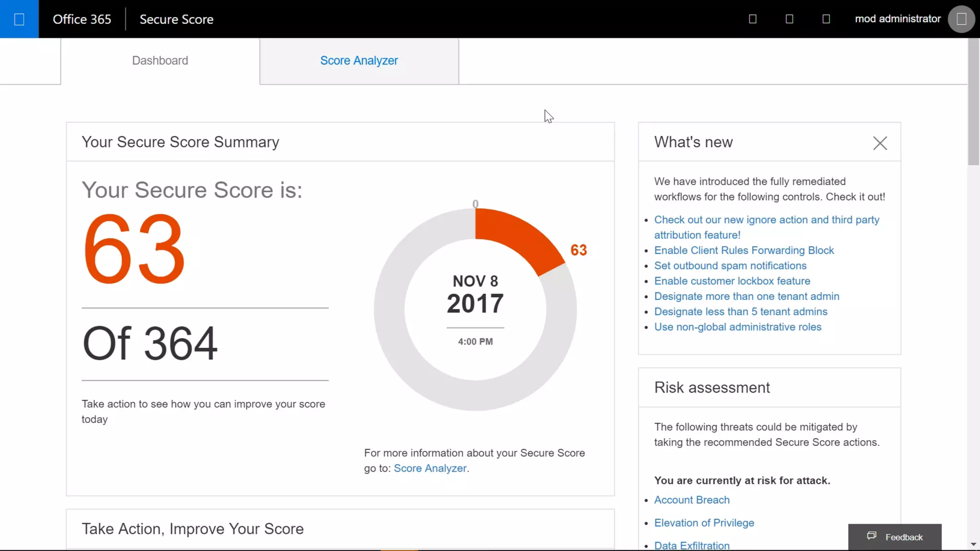
Task: Click leftmost of three header icons
Action: tap(753, 19)
